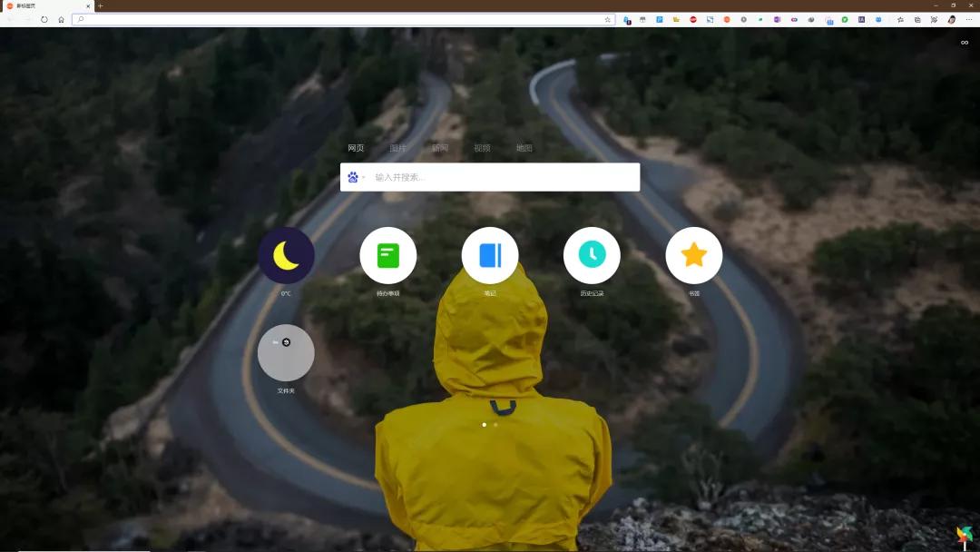980x552 pixels.
Task: Click the orange circle extension icon
Action: point(727,19)
